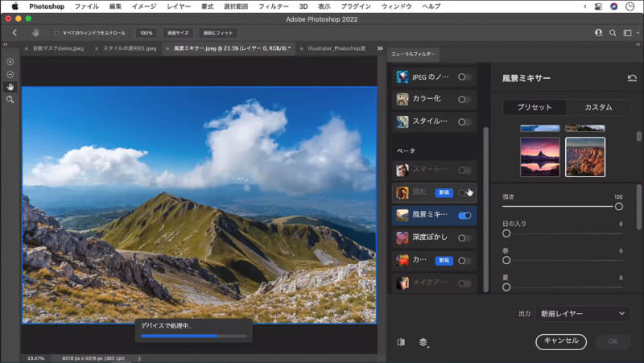Check すべてのウィンドウをスクロール checkbox
Screen dimensions: 644x363
(57, 33)
